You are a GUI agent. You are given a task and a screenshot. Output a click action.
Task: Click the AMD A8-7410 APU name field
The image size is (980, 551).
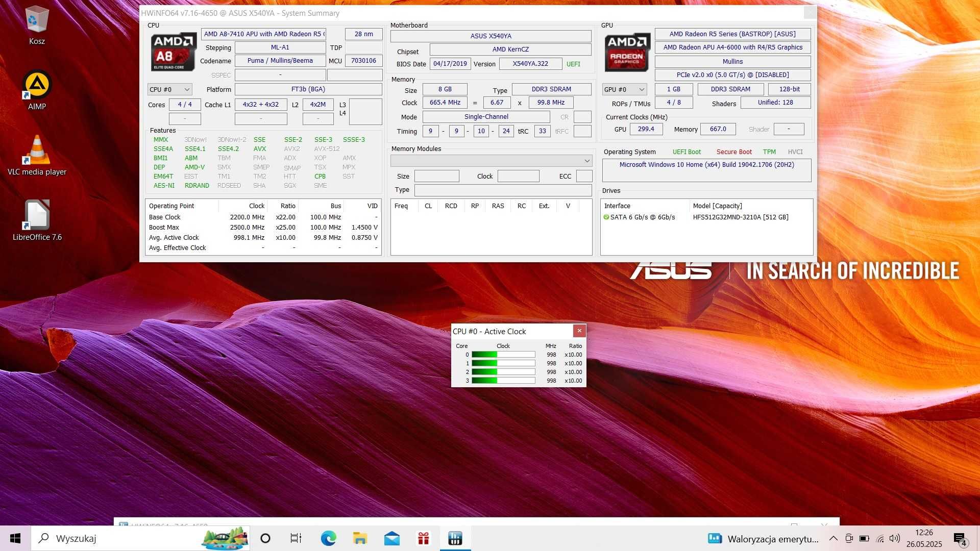[264, 34]
